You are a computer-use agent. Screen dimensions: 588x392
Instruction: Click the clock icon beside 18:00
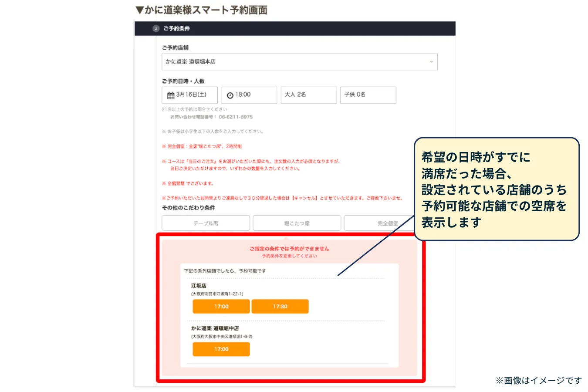[x=230, y=95]
